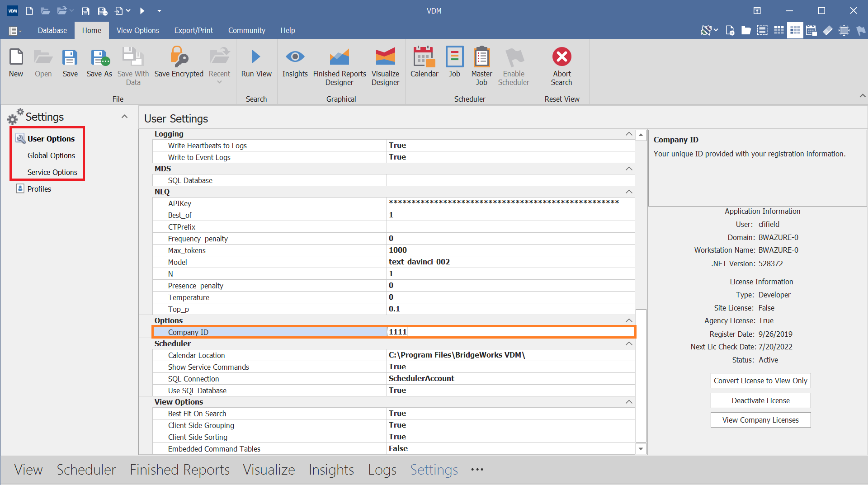Click the Master Job icon
This screenshot has width=868, height=485.
click(481, 57)
